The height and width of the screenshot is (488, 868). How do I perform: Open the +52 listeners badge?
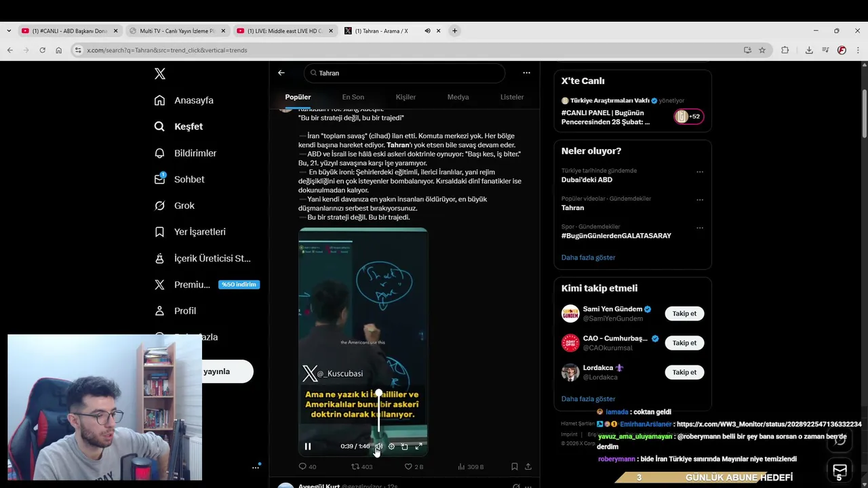(x=688, y=117)
